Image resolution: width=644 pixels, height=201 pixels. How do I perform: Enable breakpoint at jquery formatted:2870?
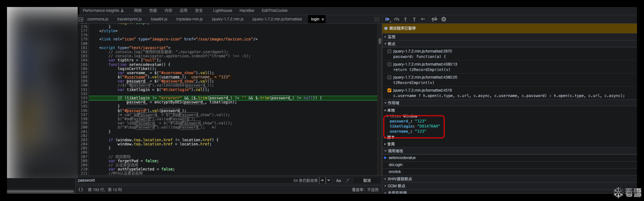[389, 51]
